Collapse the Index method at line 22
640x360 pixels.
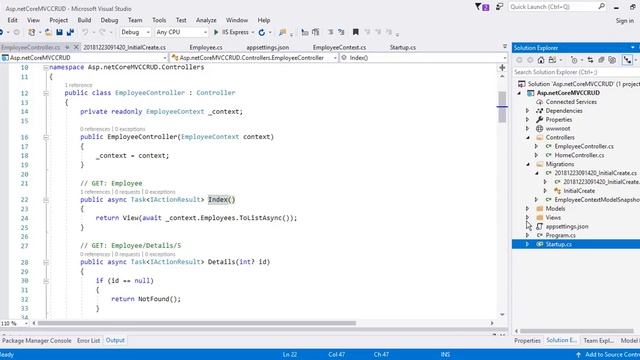click(x=46, y=200)
